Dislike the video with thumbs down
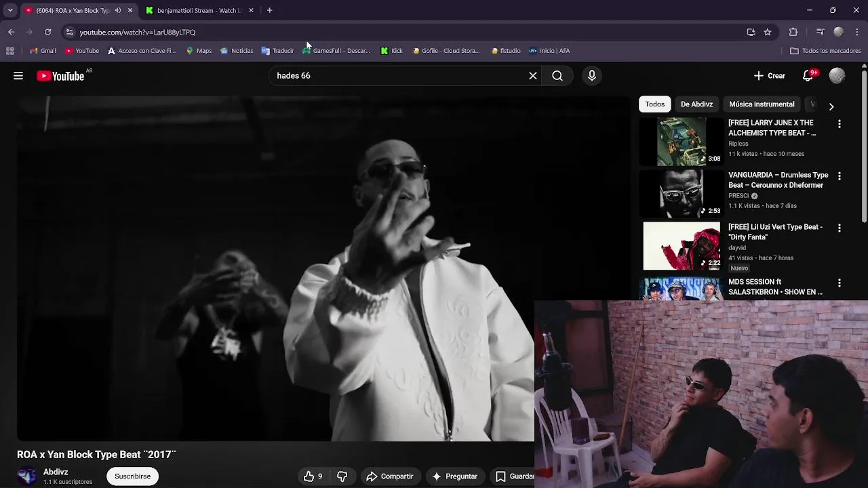 [x=342, y=476]
